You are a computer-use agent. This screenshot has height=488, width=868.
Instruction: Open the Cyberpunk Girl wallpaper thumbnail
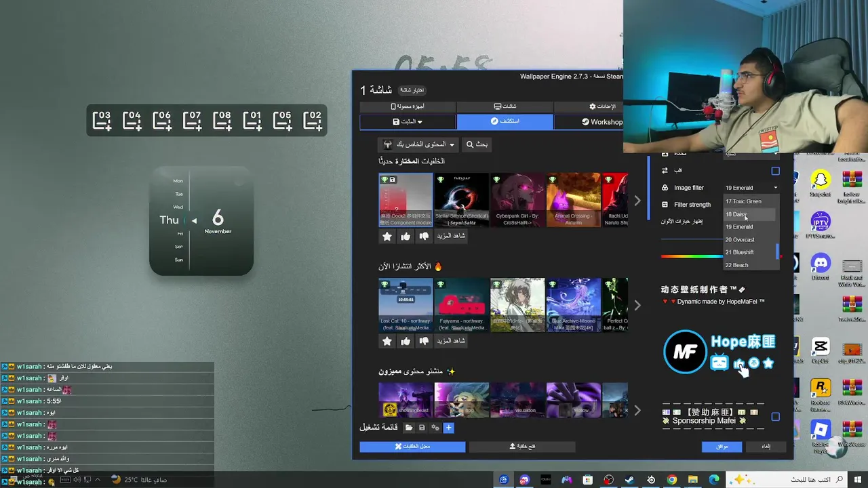click(x=517, y=200)
